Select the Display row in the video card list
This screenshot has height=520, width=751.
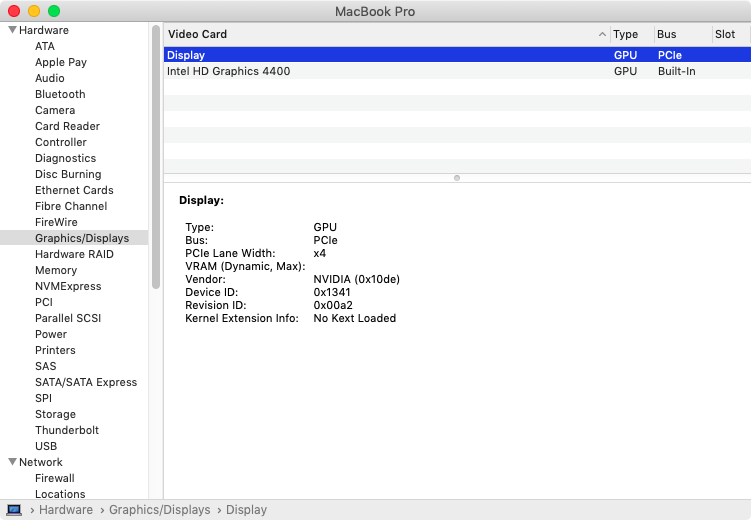457,55
